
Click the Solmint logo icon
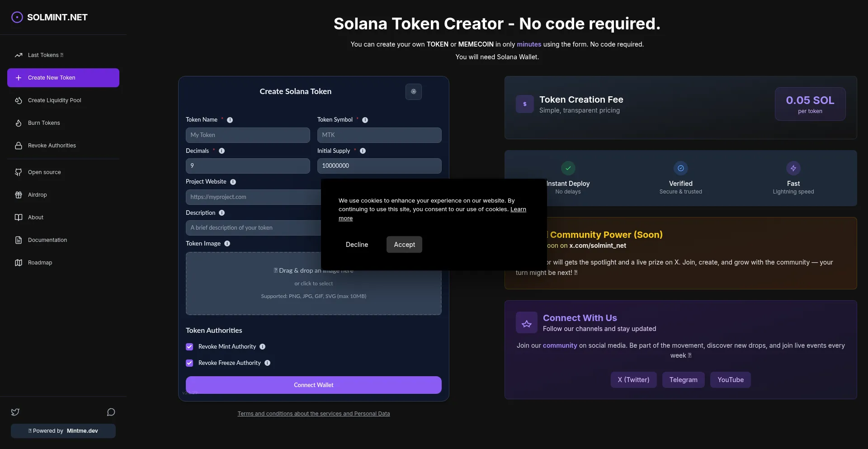(x=17, y=17)
